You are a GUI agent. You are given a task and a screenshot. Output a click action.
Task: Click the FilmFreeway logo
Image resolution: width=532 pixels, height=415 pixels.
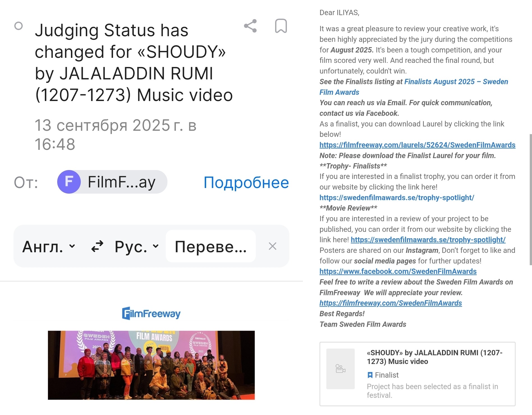[x=151, y=313]
